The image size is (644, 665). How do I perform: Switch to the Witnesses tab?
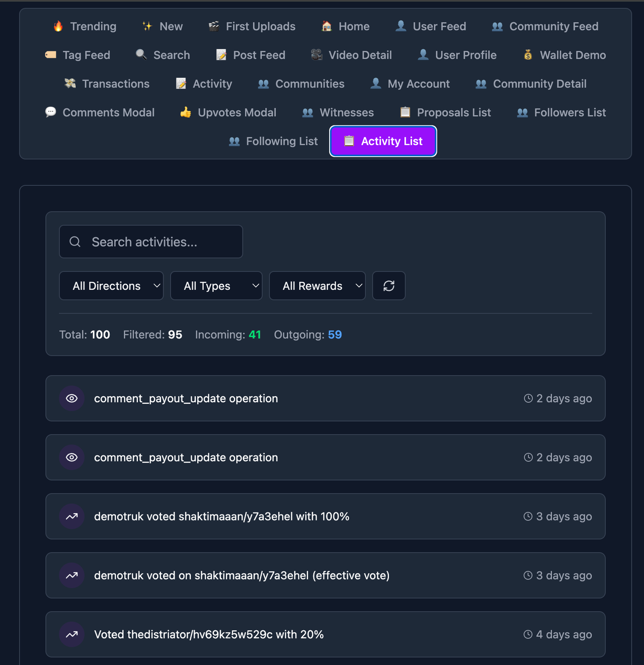pyautogui.click(x=338, y=113)
